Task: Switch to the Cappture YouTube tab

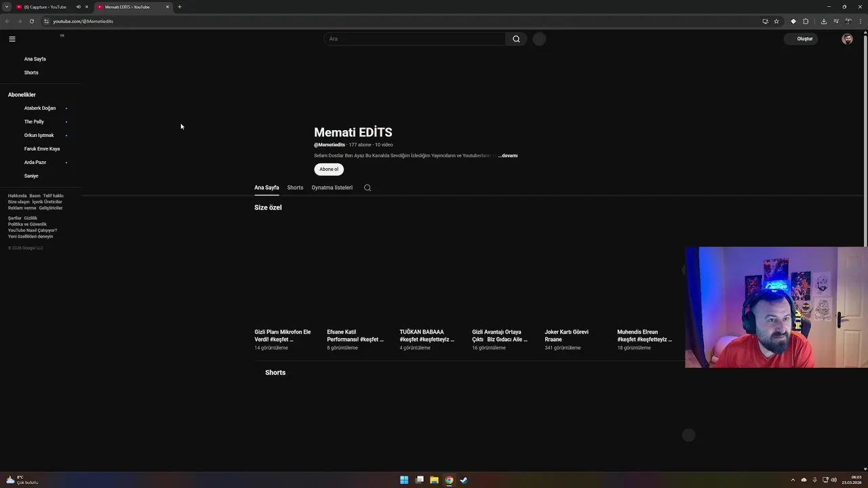Action: pos(45,7)
